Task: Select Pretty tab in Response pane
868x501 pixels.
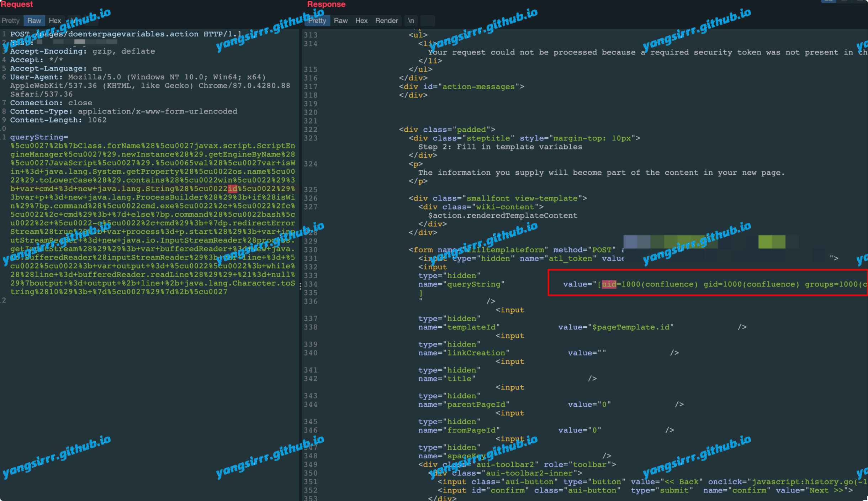Action: tap(317, 21)
